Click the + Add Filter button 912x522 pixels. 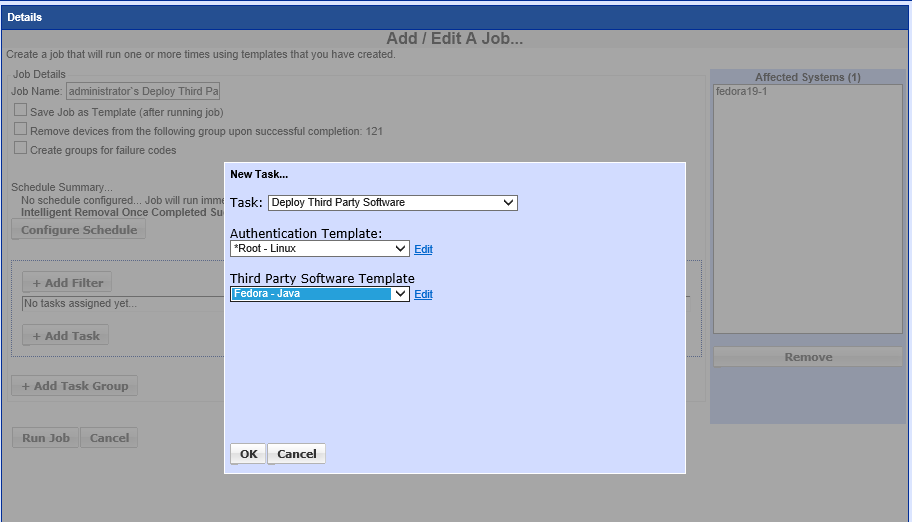67,283
